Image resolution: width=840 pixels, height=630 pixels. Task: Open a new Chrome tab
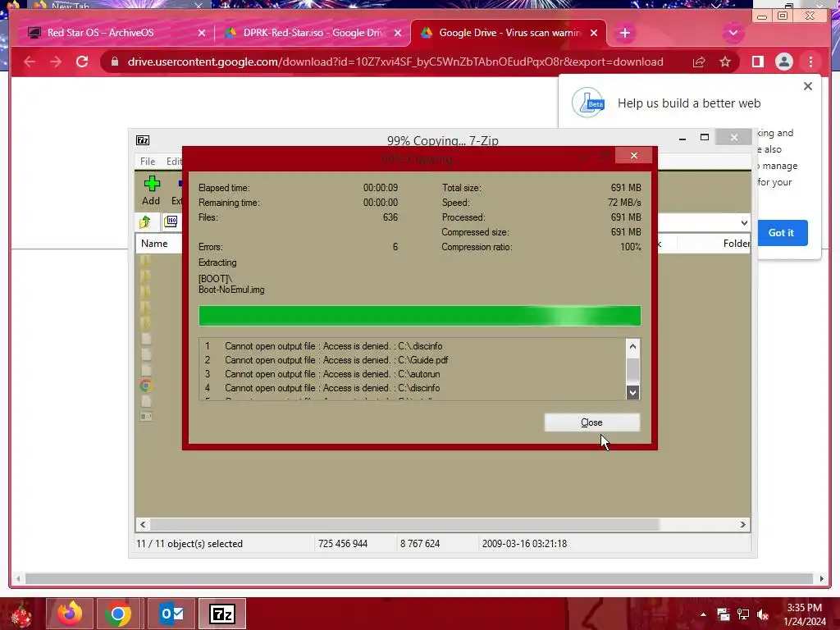[x=624, y=33]
